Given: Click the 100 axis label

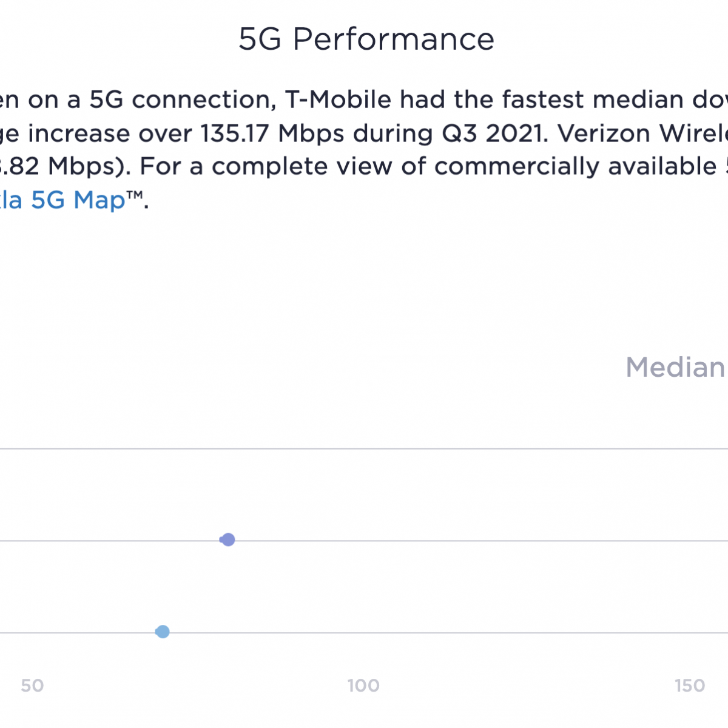Looking at the screenshot, I should coord(363,686).
